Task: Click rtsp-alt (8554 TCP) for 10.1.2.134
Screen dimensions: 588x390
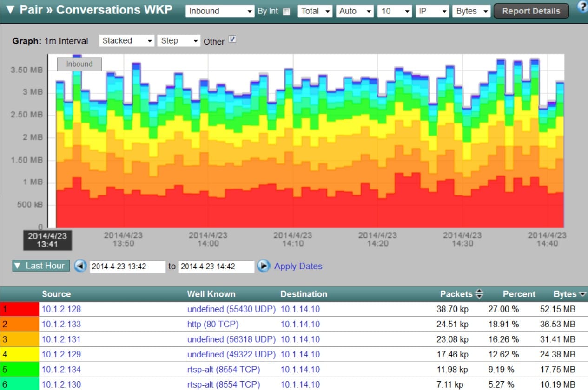Action: (x=224, y=370)
